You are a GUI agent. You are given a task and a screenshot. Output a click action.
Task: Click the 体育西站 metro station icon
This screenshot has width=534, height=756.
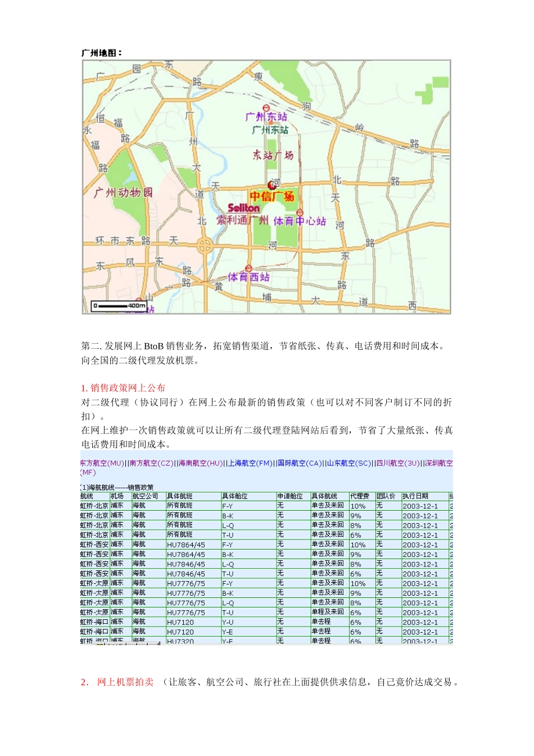coord(248,268)
